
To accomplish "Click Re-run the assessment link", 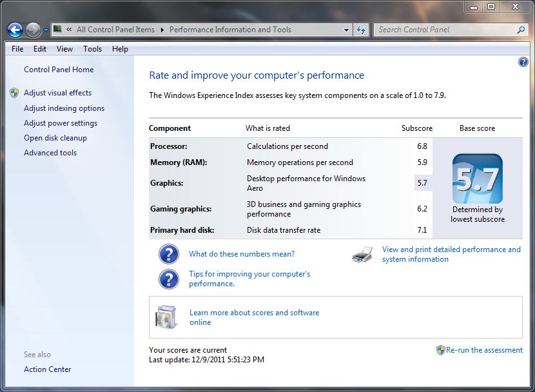I will coord(484,350).
